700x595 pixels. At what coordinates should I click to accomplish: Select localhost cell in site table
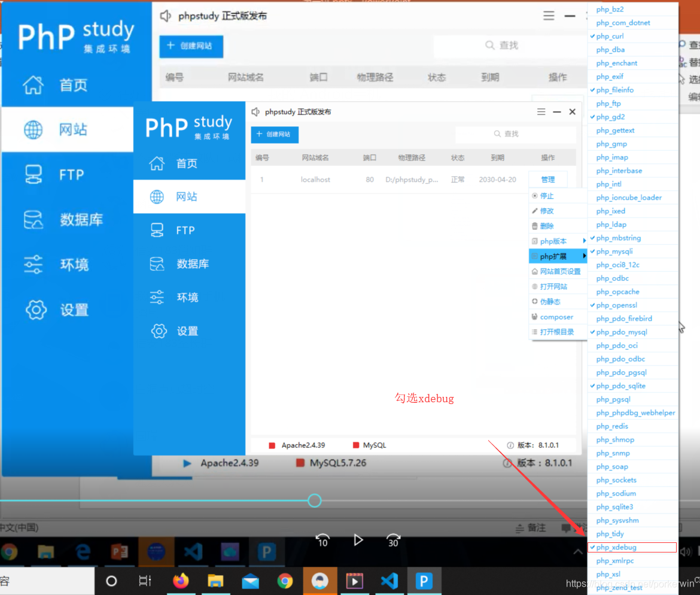315,180
